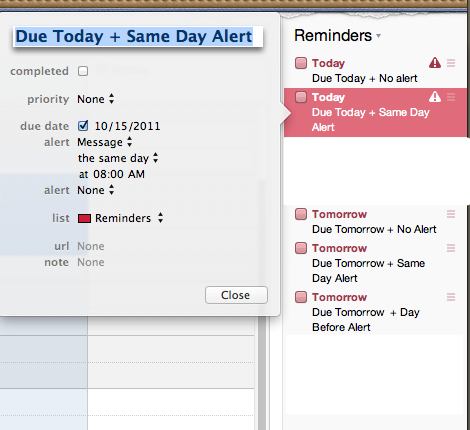Click the reminder title text field
The image size is (470, 430).
point(138,36)
